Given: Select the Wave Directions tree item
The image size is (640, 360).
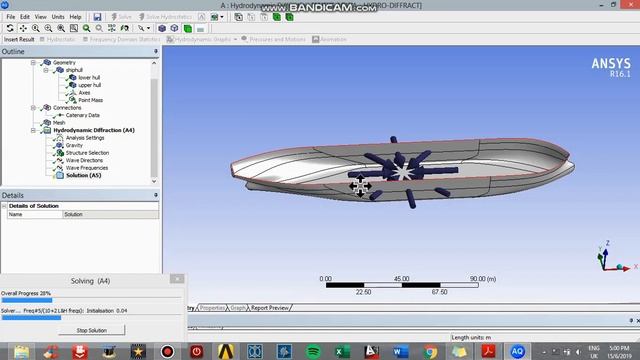Looking at the screenshot, I should point(84,160).
